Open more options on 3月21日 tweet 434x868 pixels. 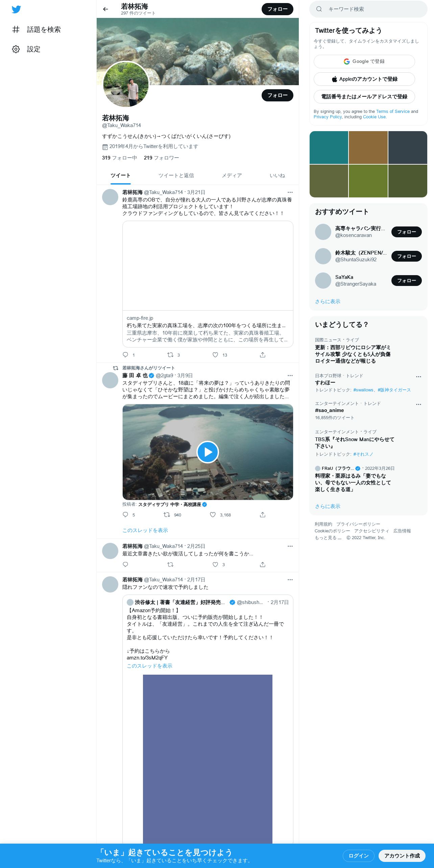click(290, 192)
